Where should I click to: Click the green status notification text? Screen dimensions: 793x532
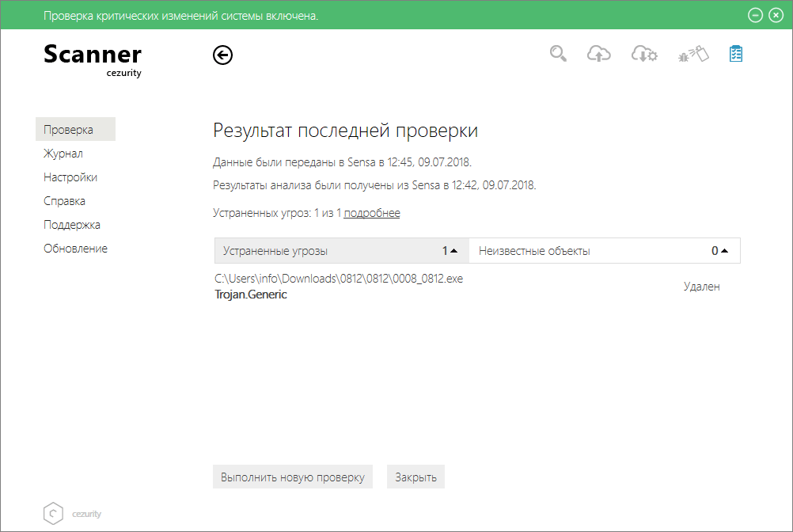point(180,16)
